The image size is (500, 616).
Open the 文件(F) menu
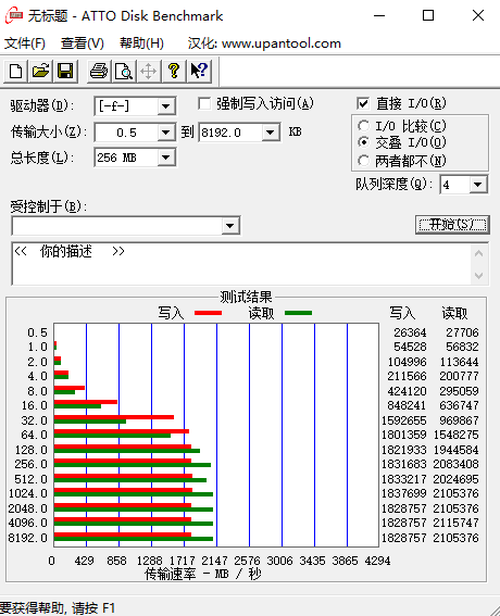(25, 43)
